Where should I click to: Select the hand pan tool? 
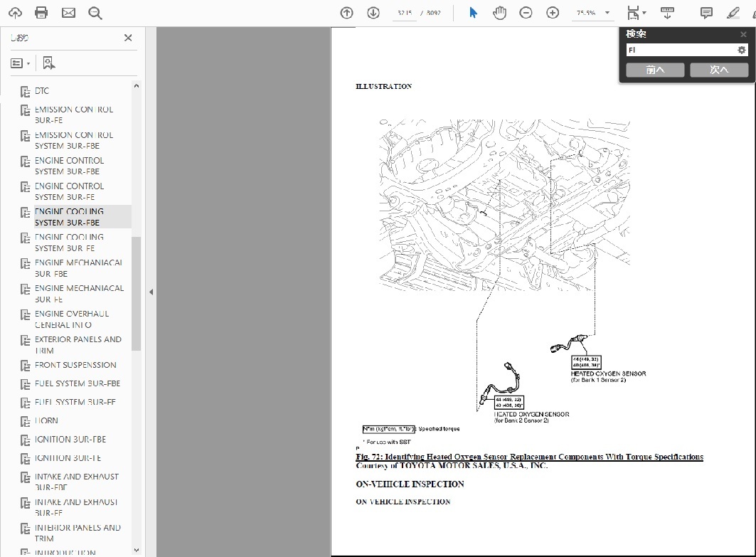coord(499,13)
